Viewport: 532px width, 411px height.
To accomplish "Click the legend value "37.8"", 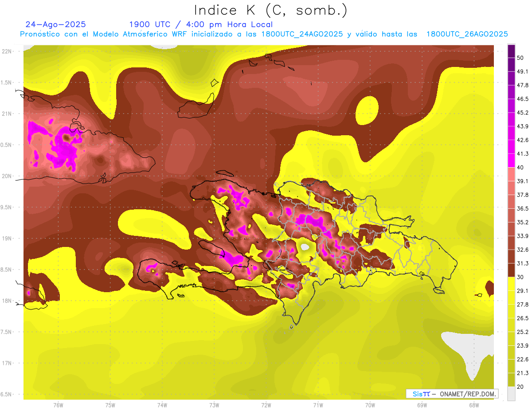I will [x=523, y=195].
